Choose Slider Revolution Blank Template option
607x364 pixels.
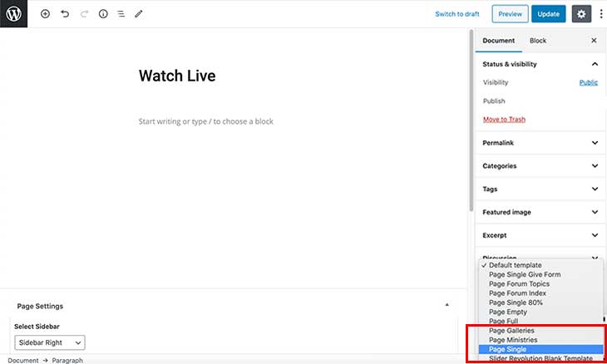coord(540,358)
